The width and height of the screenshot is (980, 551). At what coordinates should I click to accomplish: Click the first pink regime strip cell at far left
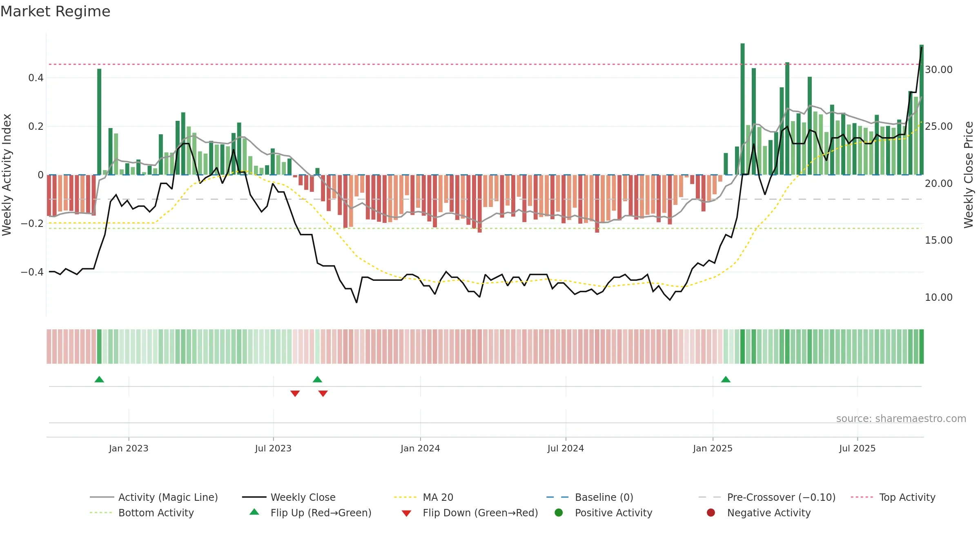coord(49,347)
